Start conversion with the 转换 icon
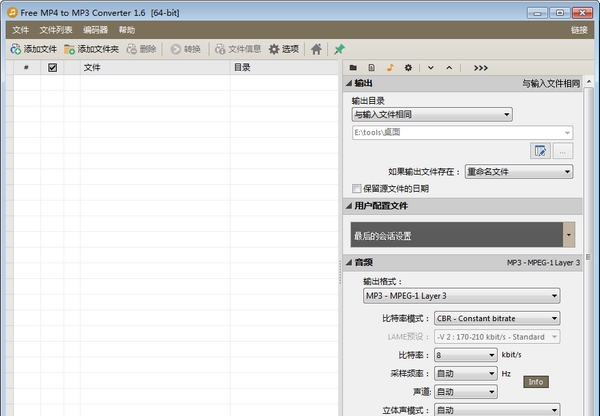 pos(175,49)
